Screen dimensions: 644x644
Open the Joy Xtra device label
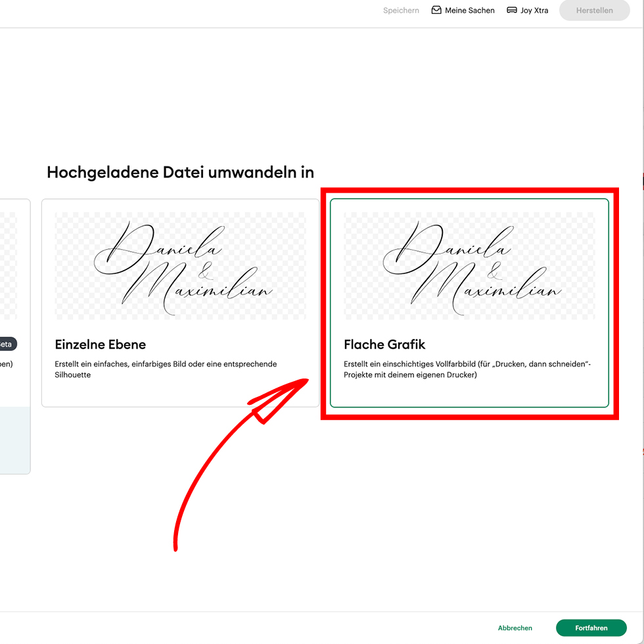[x=534, y=11]
